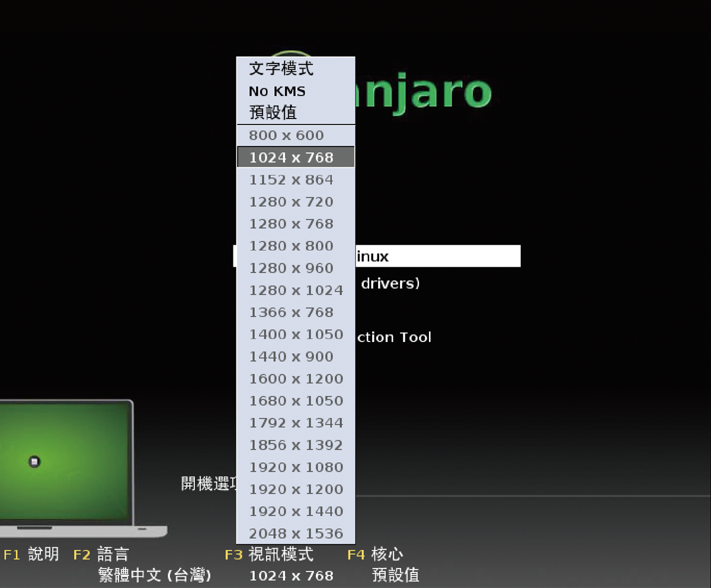The height and width of the screenshot is (588, 711).
Task: Pick 1440 x 900 resolution
Action: 296,357
